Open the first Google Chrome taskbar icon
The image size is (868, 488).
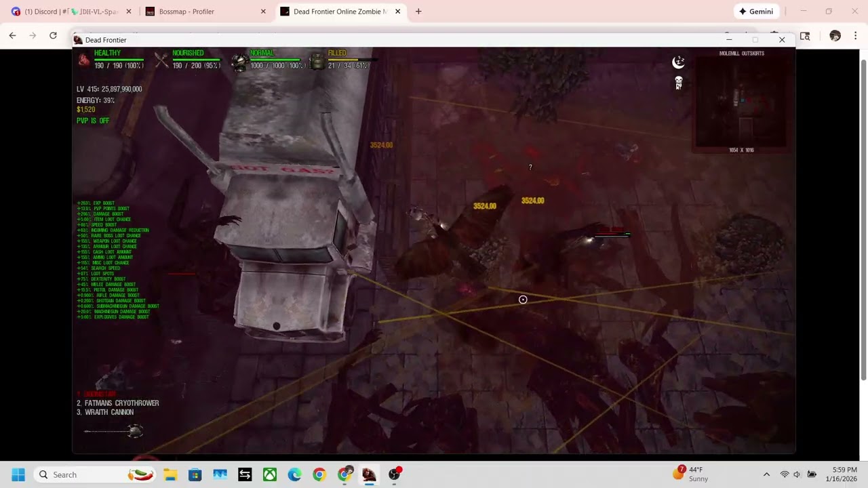pos(319,474)
